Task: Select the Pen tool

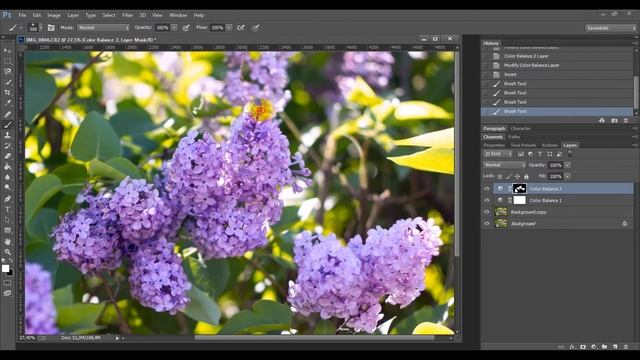Action: tap(7, 199)
